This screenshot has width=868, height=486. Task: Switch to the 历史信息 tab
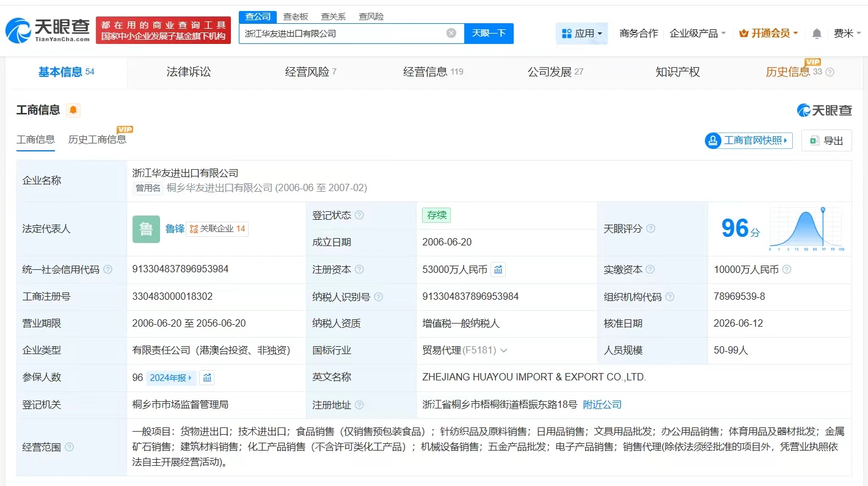787,72
